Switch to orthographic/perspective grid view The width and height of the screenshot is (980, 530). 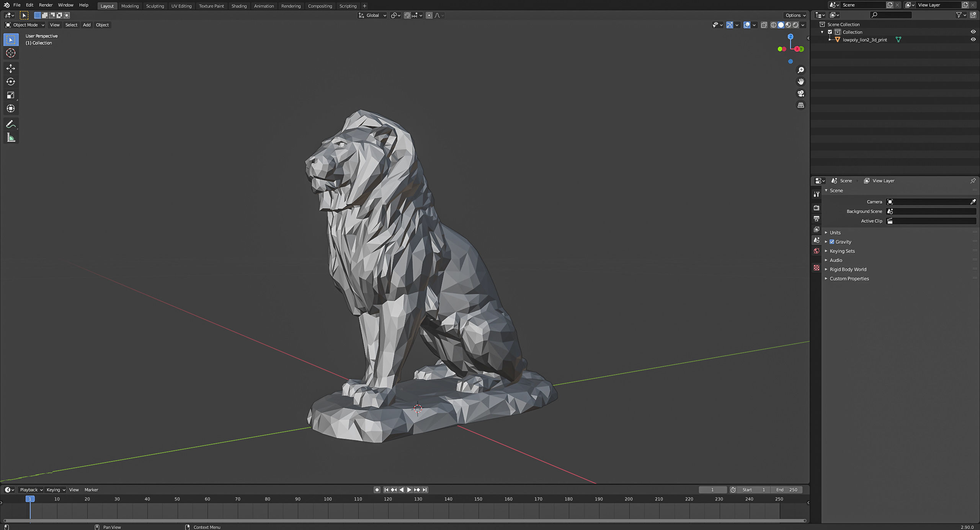coord(800,105)
